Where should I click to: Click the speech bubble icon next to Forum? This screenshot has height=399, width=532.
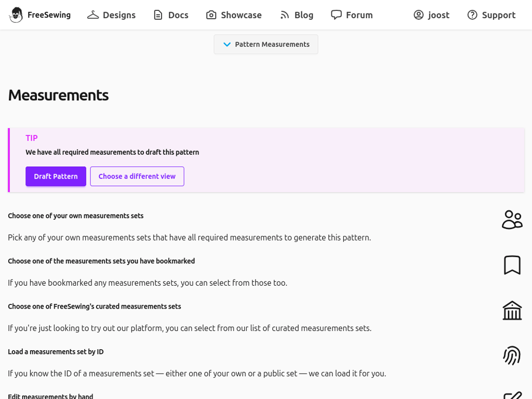pyautogui.click(x=336, y=15)
